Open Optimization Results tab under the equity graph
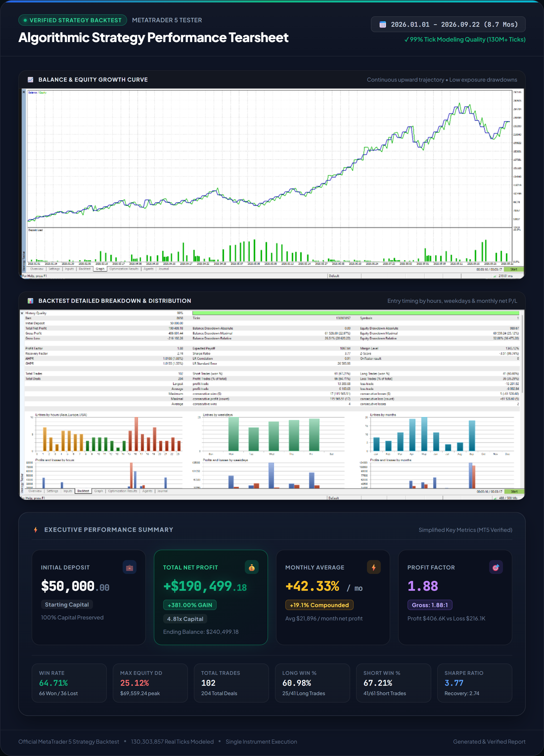The image size is (544, 756). (124, 269)
